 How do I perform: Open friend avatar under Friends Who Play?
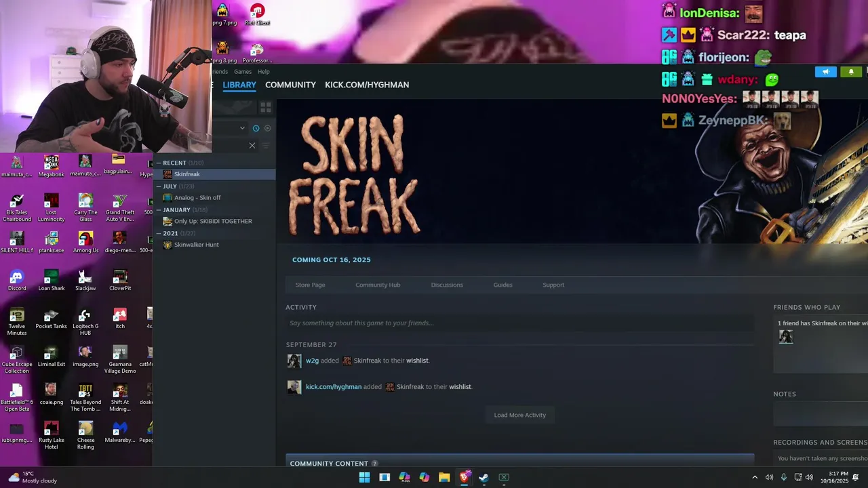pos(786,337)
